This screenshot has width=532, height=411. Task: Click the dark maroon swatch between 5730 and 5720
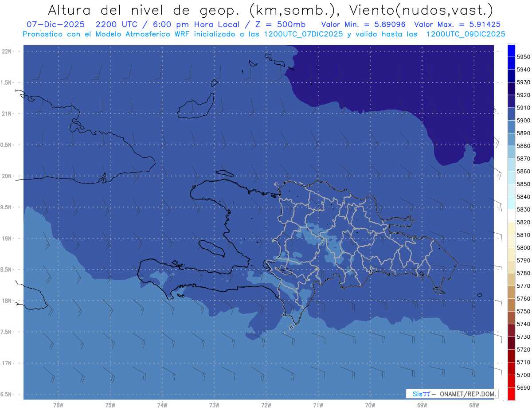click(x=511, y=343)
